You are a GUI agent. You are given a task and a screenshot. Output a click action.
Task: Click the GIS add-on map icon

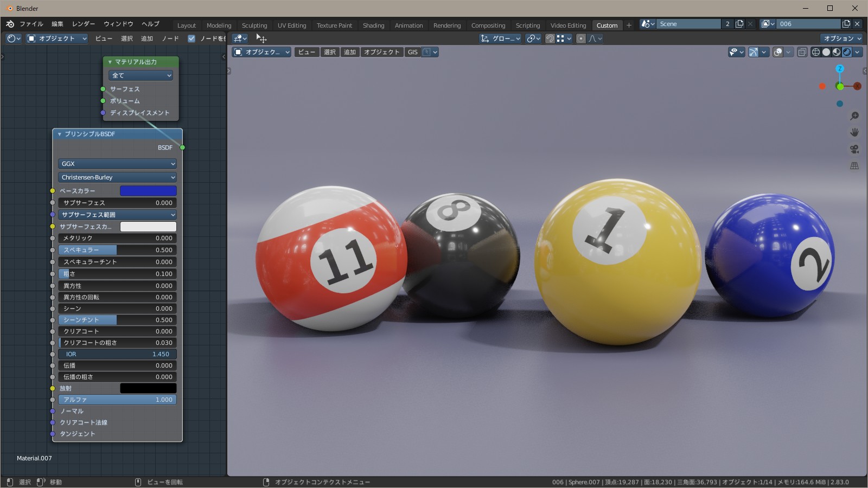coord(427,52)
